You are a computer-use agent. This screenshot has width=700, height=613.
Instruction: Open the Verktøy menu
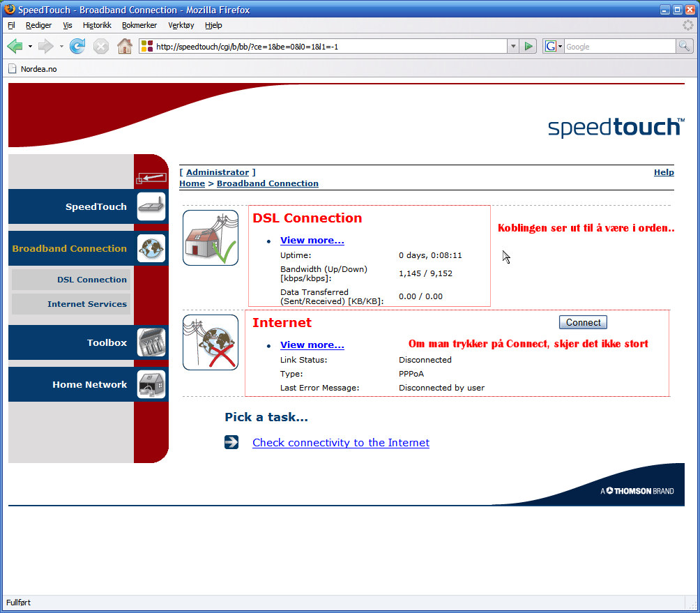coord(181,25)
